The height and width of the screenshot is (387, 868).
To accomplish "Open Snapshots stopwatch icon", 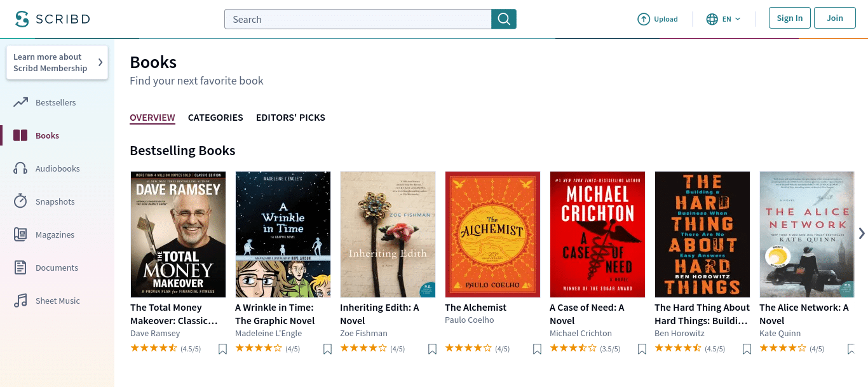I will [x=20, y=201].
